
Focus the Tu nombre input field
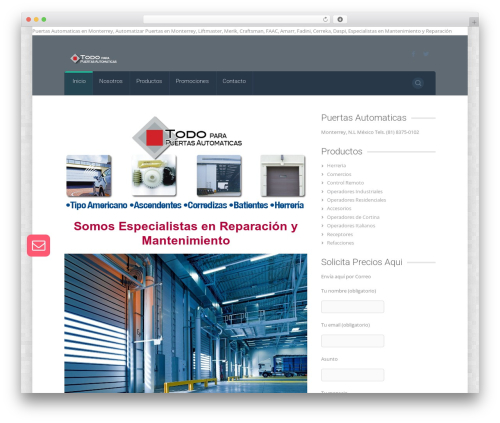tap(353, 307)
